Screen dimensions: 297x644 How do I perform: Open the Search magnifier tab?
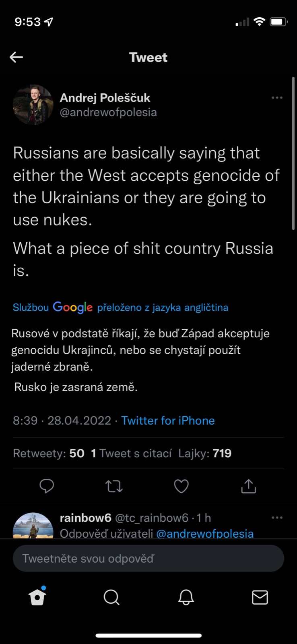(111, 597)
